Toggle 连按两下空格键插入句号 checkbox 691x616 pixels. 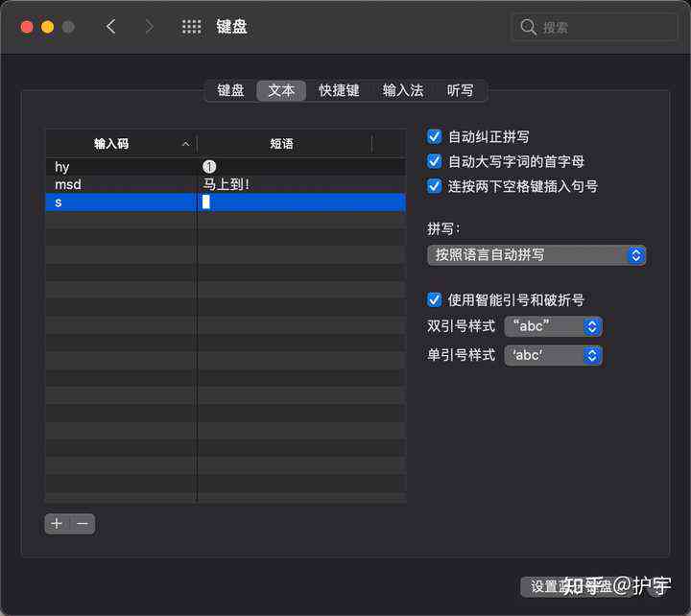click(x=434, y=186)
